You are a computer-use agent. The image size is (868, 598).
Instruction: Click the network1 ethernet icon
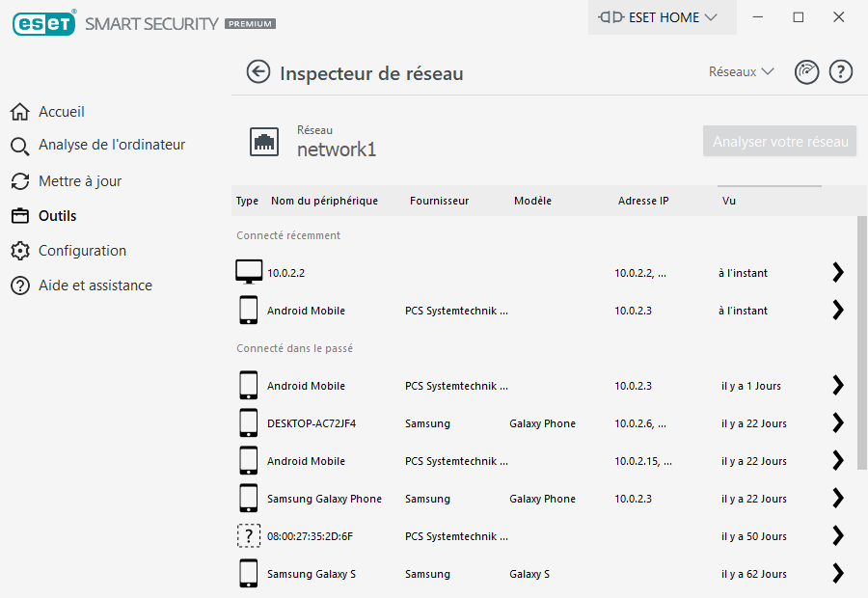click(x=264, y=142)
